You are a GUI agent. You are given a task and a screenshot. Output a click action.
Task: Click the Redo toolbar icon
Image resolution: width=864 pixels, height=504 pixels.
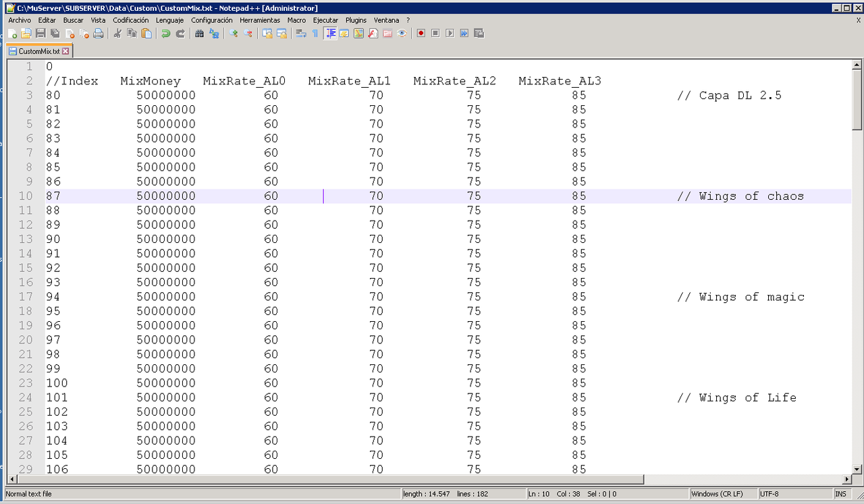[x=180, y=33]
